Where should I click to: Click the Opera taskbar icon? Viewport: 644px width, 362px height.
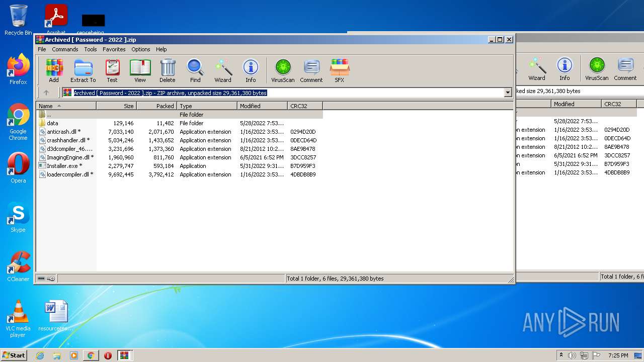(108, 355)
